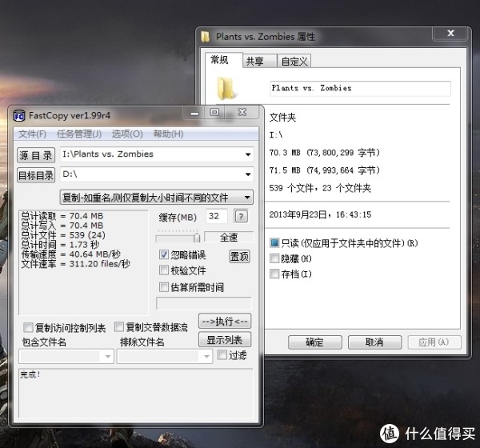Enable the 过滤 filter checkbox
The width and height of the screenshot is (480, 448).
coord(222,355)
